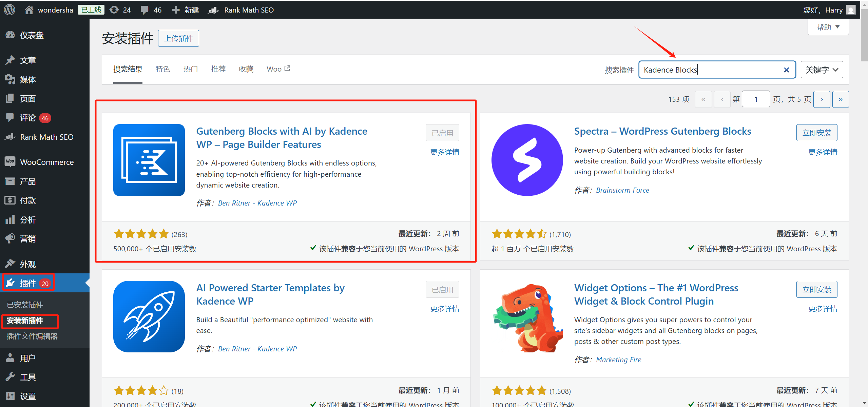Screen dimensions: 868x407
Task: Switch to the 热门 tab
Action: coord(190,69)
